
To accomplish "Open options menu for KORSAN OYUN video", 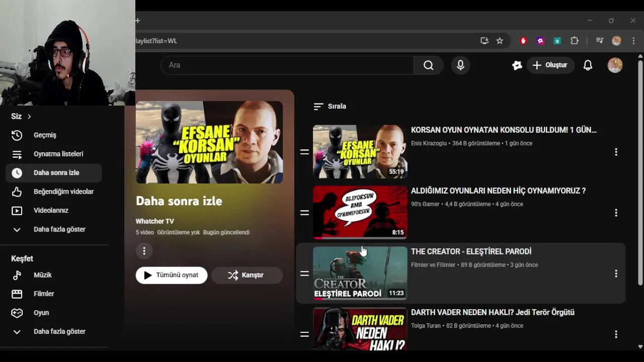I will pyautogui.click(x=616, y=152).
